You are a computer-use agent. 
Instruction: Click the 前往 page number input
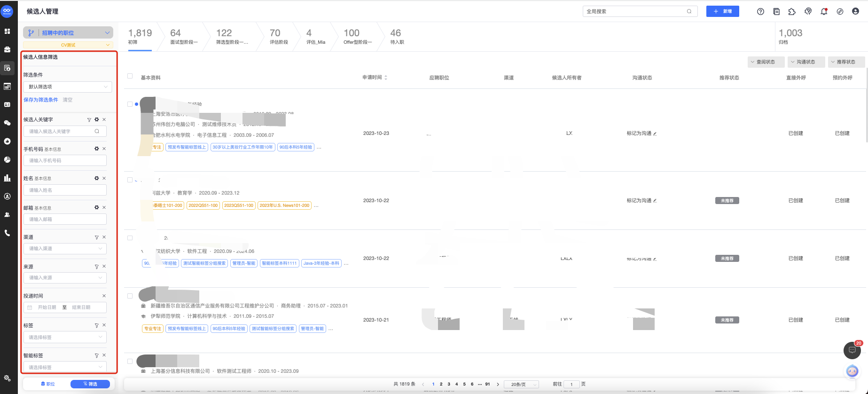click(x=571, y=384)
